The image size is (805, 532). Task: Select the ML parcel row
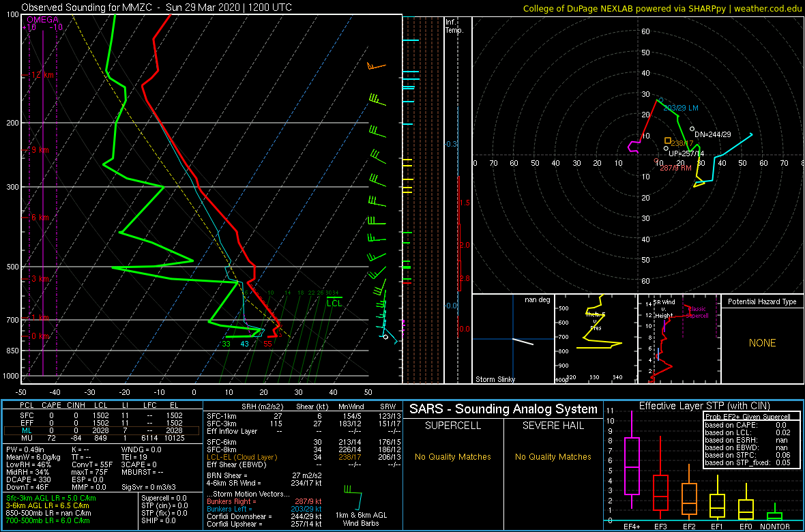tap(103, 430)
